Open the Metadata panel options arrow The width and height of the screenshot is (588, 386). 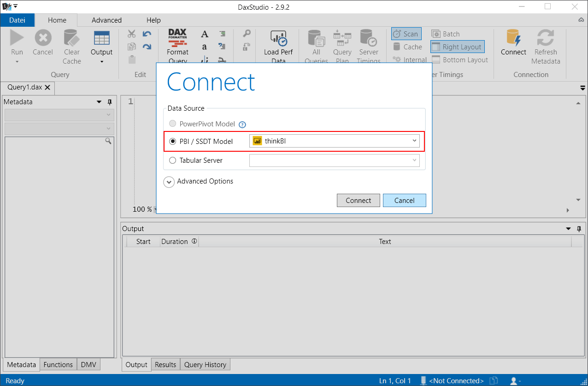(99, 102)
